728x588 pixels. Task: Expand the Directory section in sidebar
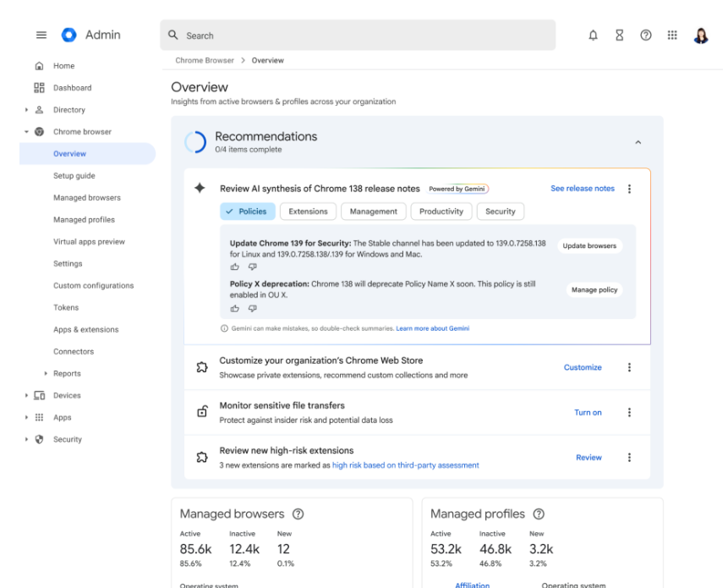click(x=27, y=110)
